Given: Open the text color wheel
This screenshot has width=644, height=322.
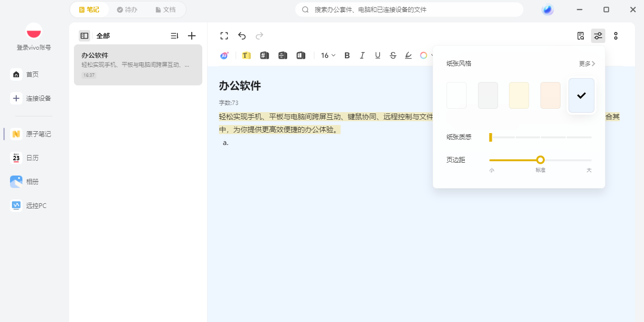Looking at the screenshot, I should (x=424, y=55).
